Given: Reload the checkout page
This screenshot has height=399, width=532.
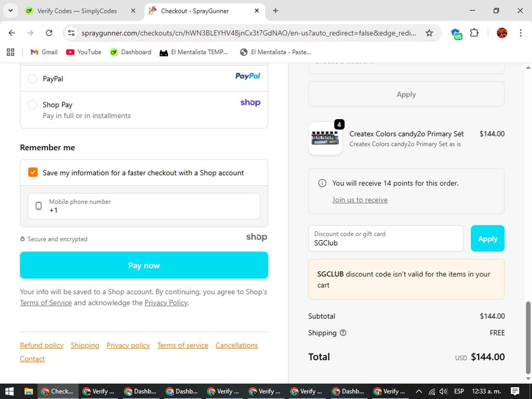Looking at the screenshot, I should click(x=49, y=33).
